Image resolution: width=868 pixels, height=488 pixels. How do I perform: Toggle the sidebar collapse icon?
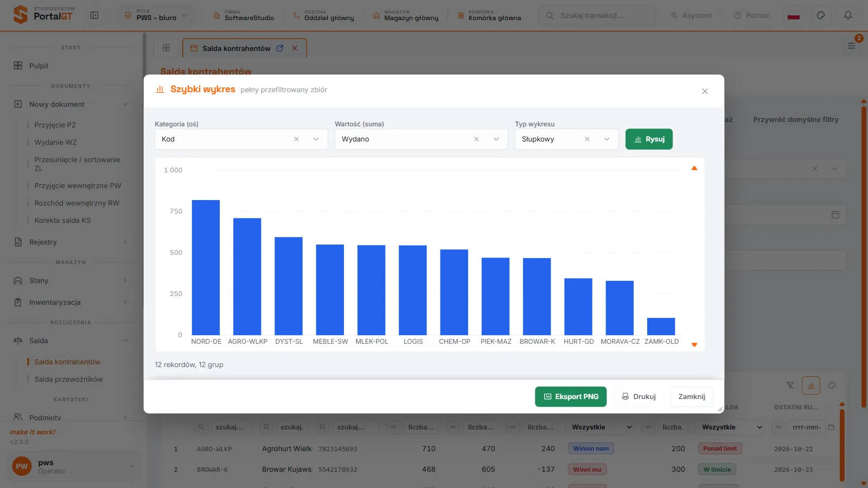tap(94, 15)
